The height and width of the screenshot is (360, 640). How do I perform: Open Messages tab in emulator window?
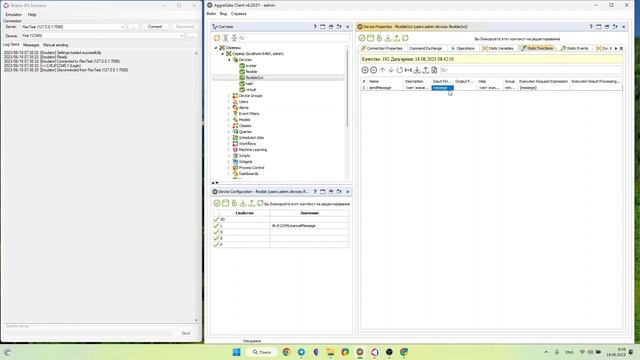click(x=31, y=45)
